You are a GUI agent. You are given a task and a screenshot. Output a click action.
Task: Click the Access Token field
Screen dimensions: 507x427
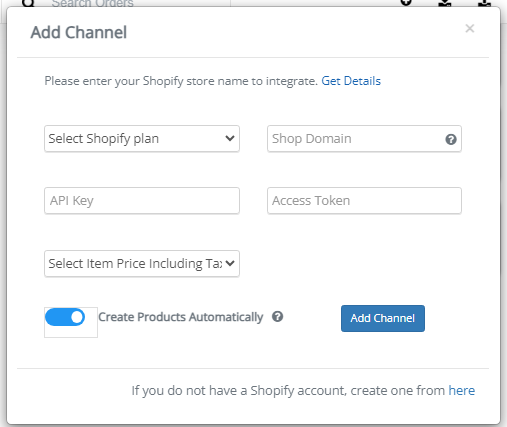tap(364, 201)
